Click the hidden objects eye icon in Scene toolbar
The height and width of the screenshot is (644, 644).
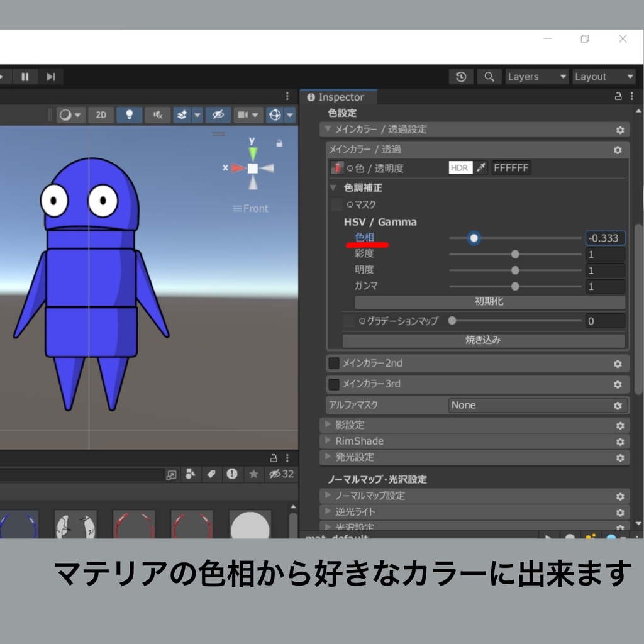pyautogui.click(x=219, y=114)
